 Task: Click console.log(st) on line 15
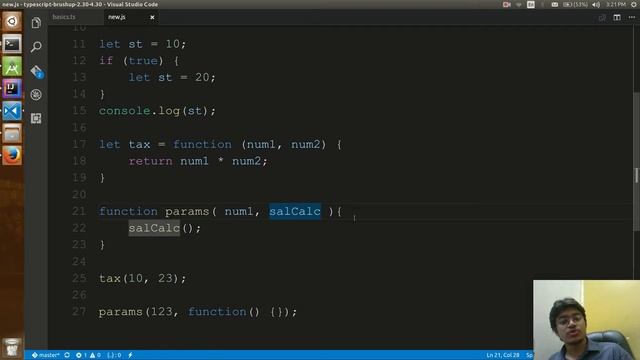coord(157,111)
